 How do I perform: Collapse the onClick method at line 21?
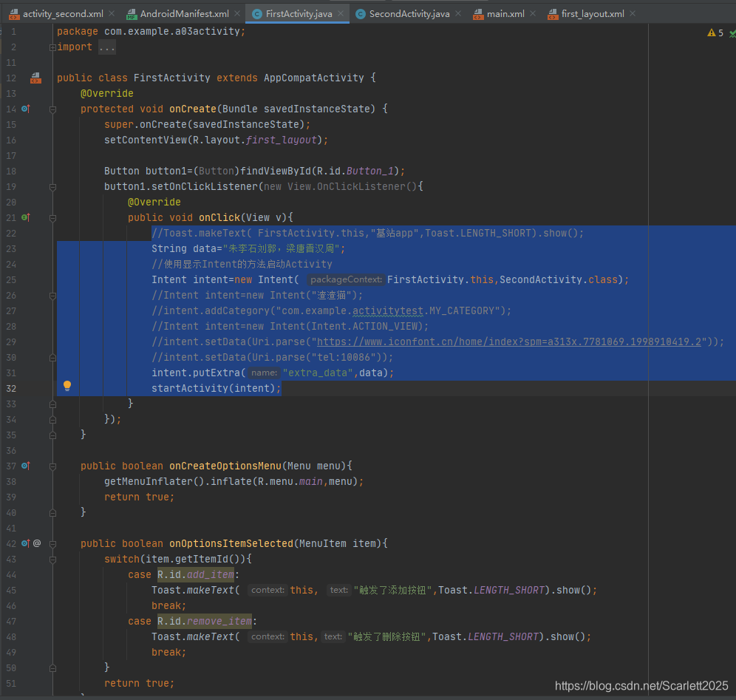(x=52, y=218)
